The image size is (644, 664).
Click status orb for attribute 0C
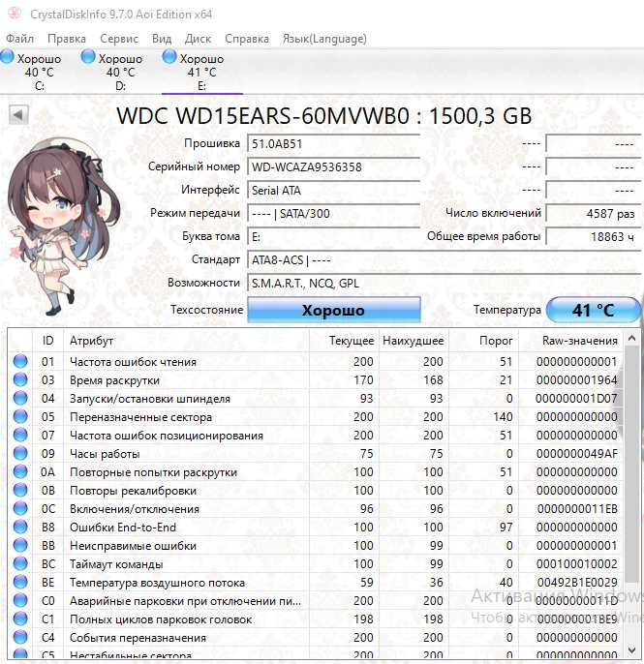pos(20,508)
